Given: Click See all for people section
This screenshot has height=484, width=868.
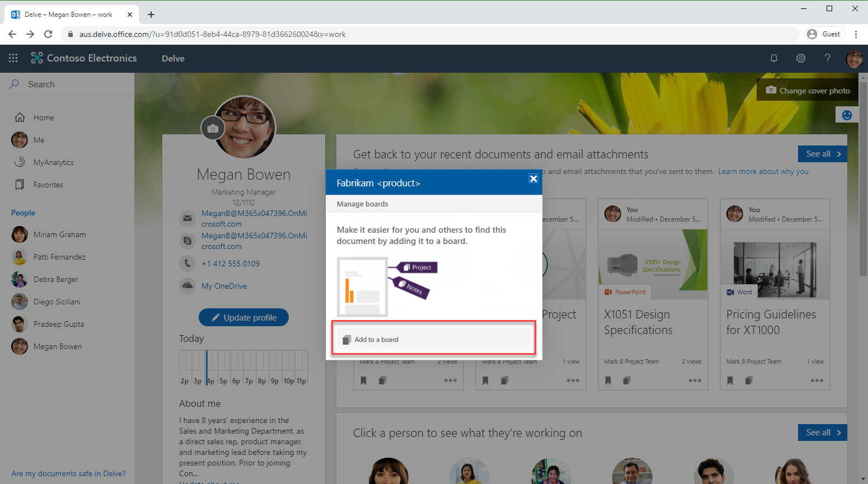Looking at the screenshot, I should (x=822, y=433).
